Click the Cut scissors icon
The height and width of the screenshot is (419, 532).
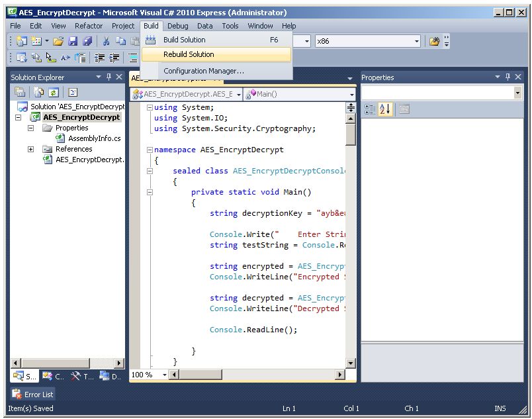click(106, 41)
